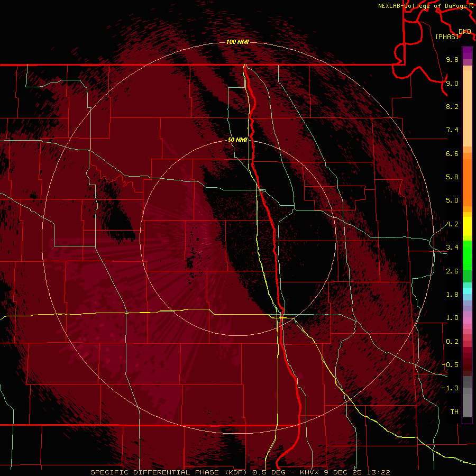476x476 pixels.
Task: Click the [PHAS] units label
Action: click(x=447, y=36)
